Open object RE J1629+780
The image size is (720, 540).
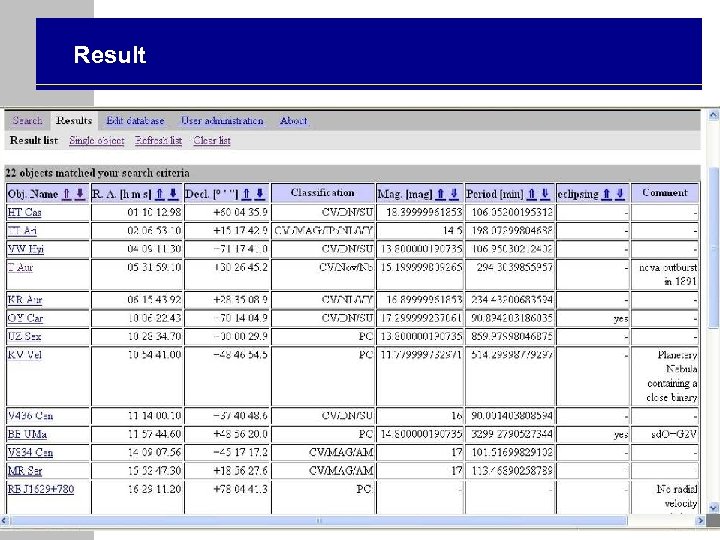click(41, 489)
